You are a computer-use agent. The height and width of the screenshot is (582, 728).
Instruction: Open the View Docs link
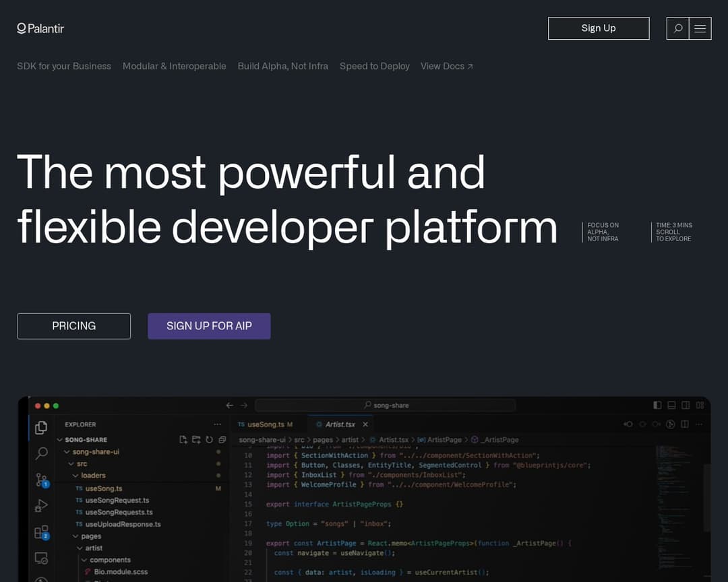point(446,66)
